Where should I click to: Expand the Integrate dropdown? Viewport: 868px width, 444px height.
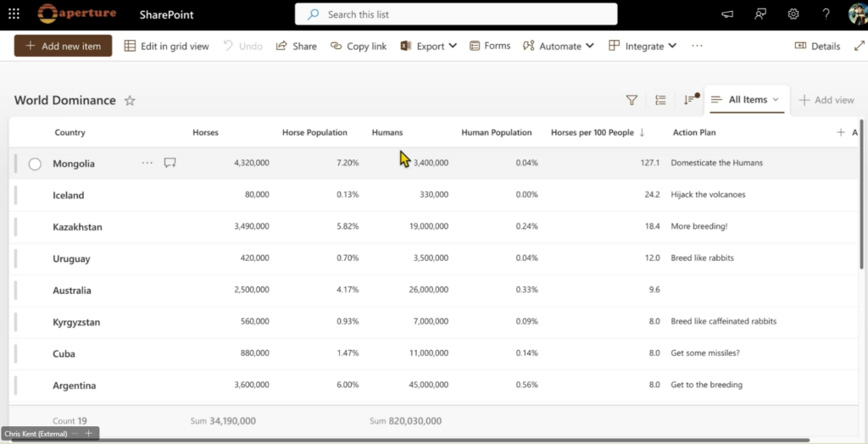pyautogui.click(x=672, y=47)
